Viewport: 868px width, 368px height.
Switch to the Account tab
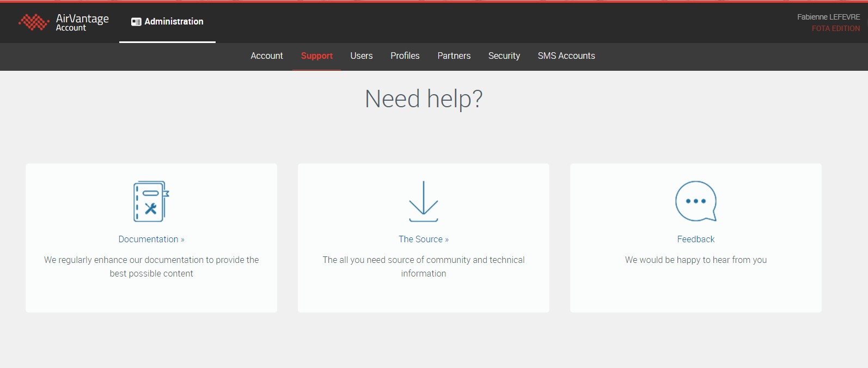click(x=267, y=56)
